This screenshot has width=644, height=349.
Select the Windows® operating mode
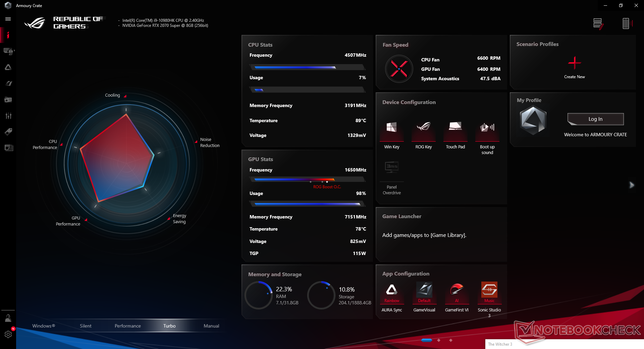44,326
